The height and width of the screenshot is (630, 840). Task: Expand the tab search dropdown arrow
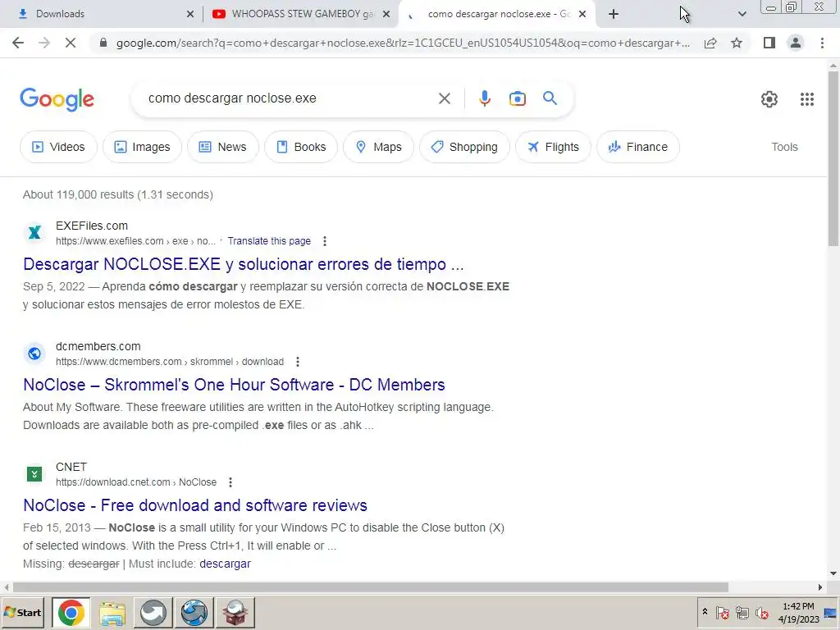[x=742, y=14]
